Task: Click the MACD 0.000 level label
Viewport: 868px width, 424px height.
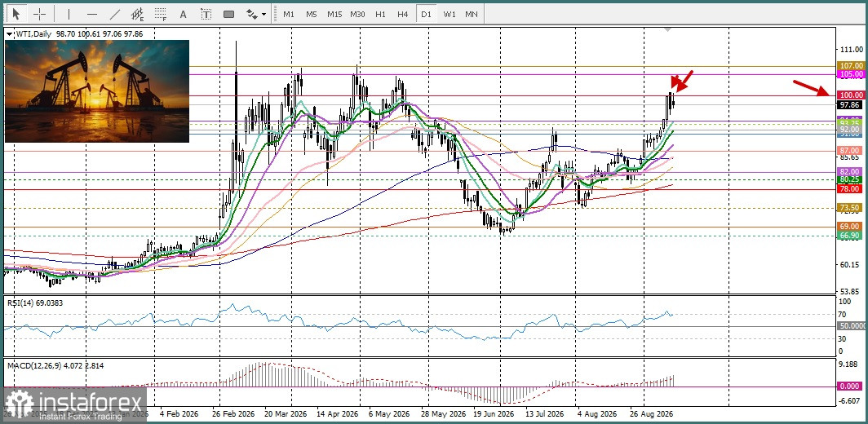Action: 851,386
